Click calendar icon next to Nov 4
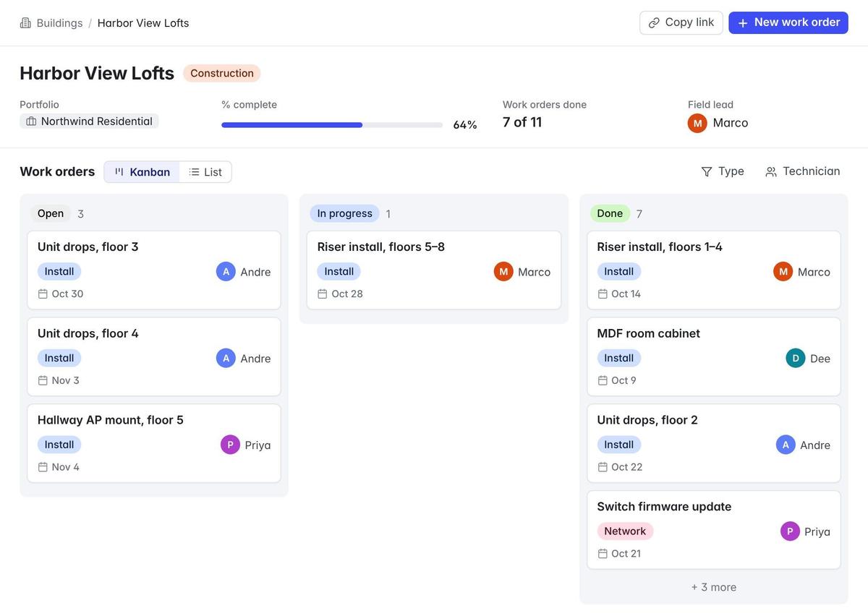 tap(43, 467)
